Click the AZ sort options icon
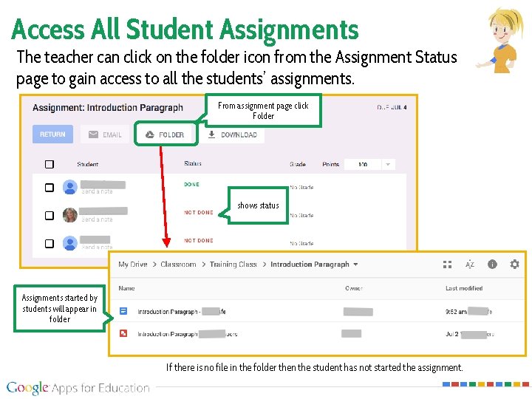532x399 pixels. 470,265
